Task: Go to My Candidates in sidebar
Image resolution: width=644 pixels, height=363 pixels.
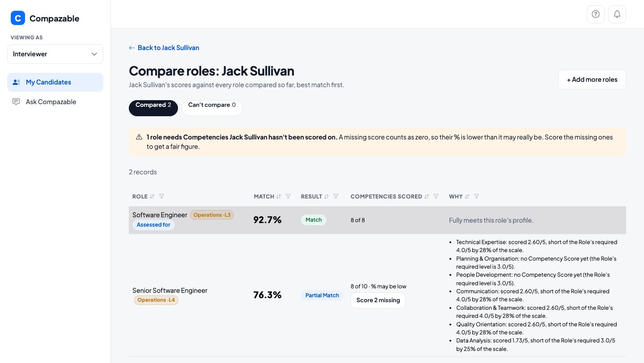Action: coord(55,82)
